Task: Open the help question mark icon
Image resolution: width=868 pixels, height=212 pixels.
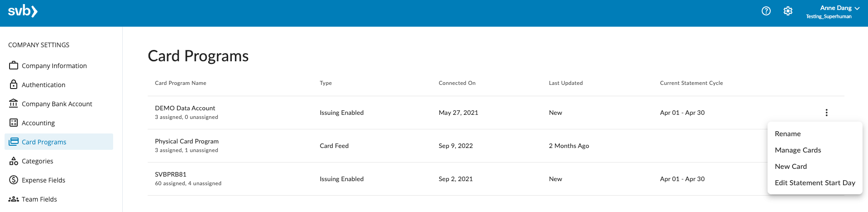Action: point(766,11)
